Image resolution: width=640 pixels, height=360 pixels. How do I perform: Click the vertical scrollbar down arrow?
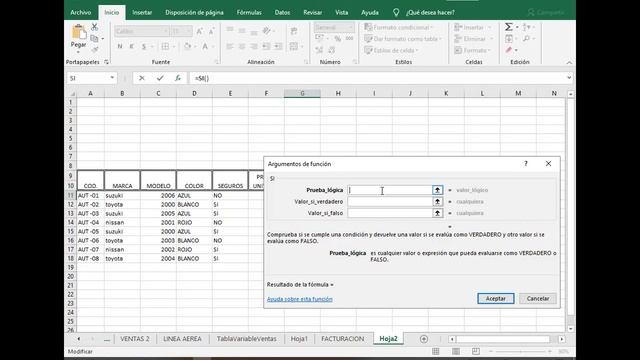coord(570,329)
